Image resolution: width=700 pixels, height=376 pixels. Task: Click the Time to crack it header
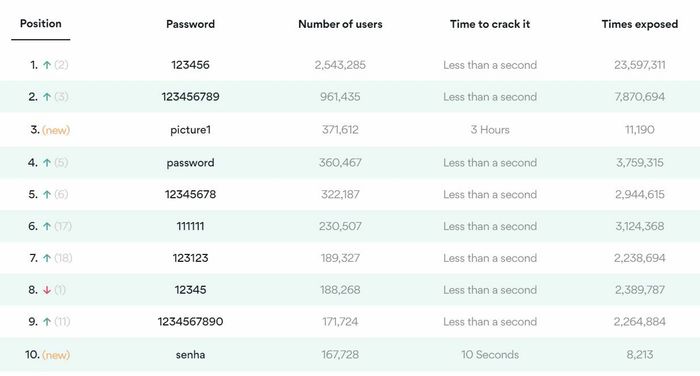pyautogui.click(x=490, y=24)
